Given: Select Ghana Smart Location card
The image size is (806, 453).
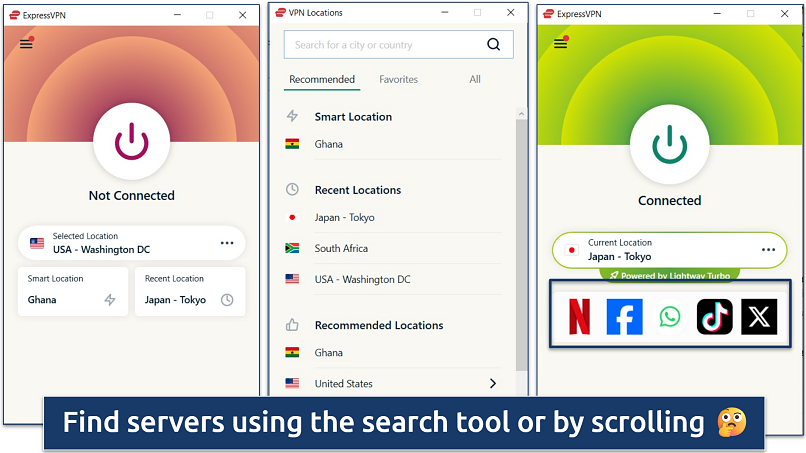Looking at the screenshot, I should click(x=73, y=291).
